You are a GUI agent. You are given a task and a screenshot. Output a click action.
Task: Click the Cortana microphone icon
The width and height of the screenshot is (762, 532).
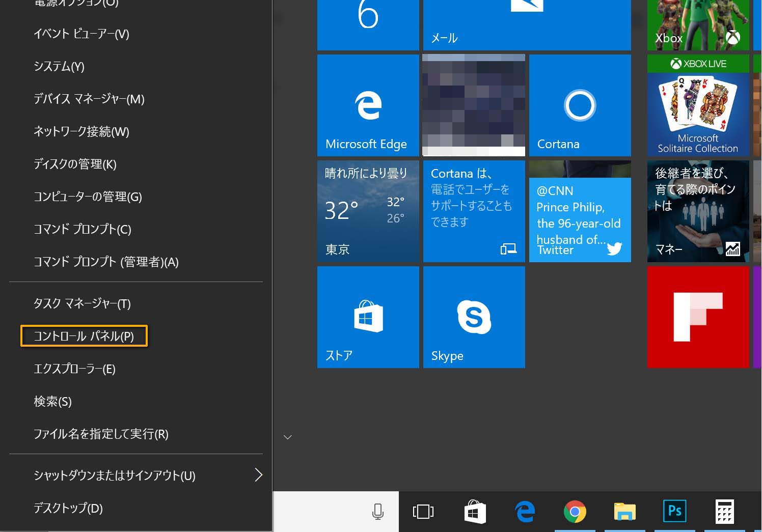[378, 512]
